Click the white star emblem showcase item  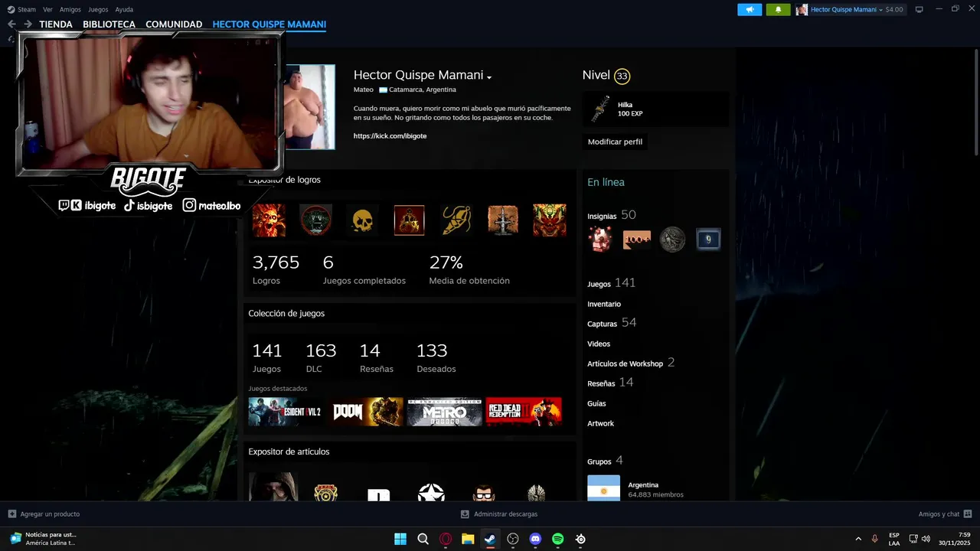click(431, 491)
